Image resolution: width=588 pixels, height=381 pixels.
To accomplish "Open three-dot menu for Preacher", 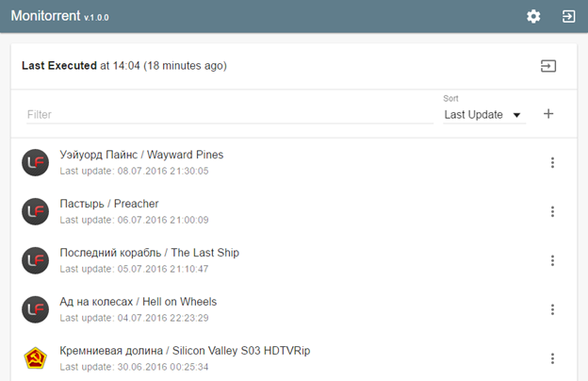I will (552, 212).
